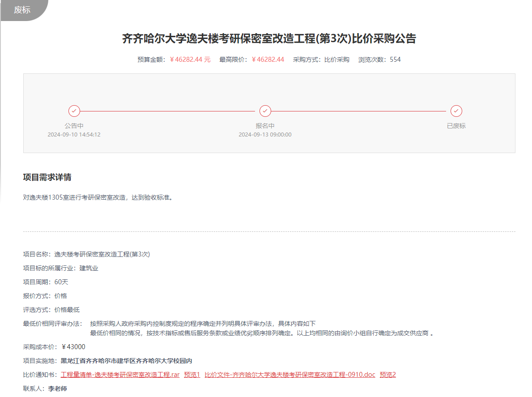This screenshot has height=397, width=532.
Task: Click the 报名中 step label
Action: (x=265, y=126)
